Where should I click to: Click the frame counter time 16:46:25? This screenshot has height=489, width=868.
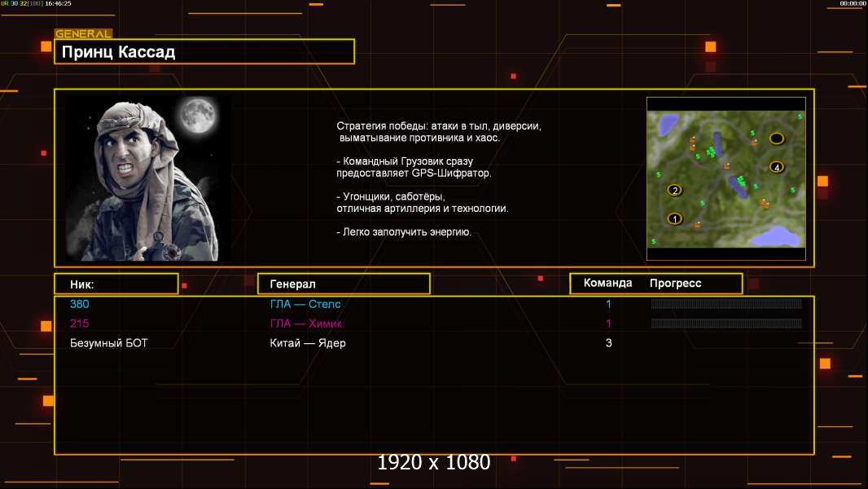point(58,3)
